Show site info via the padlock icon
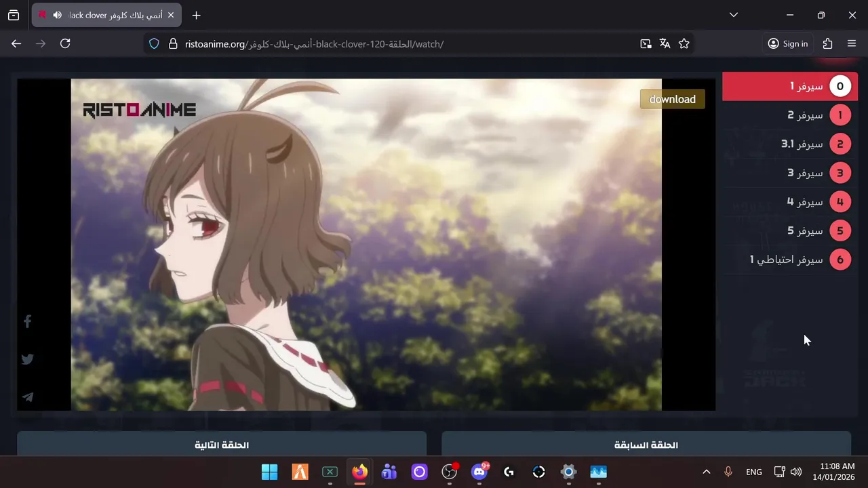Screen dimensions: 868x488 172,44
